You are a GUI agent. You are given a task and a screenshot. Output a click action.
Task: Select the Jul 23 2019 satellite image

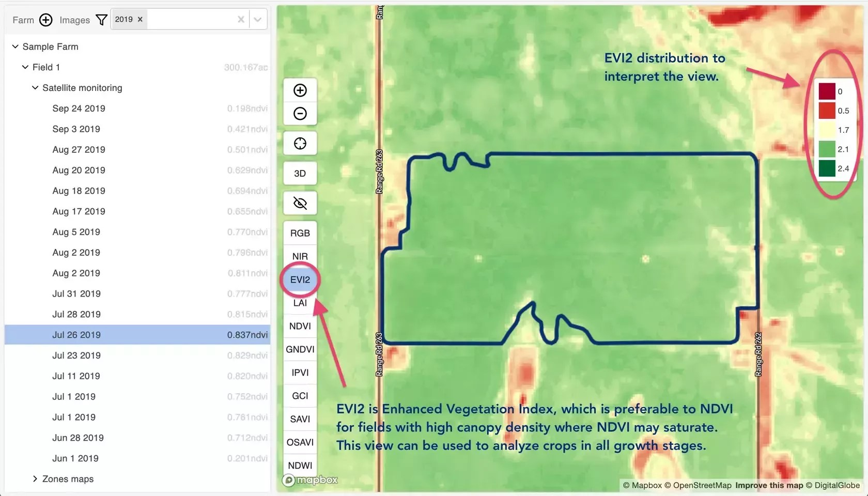[76, 355]
